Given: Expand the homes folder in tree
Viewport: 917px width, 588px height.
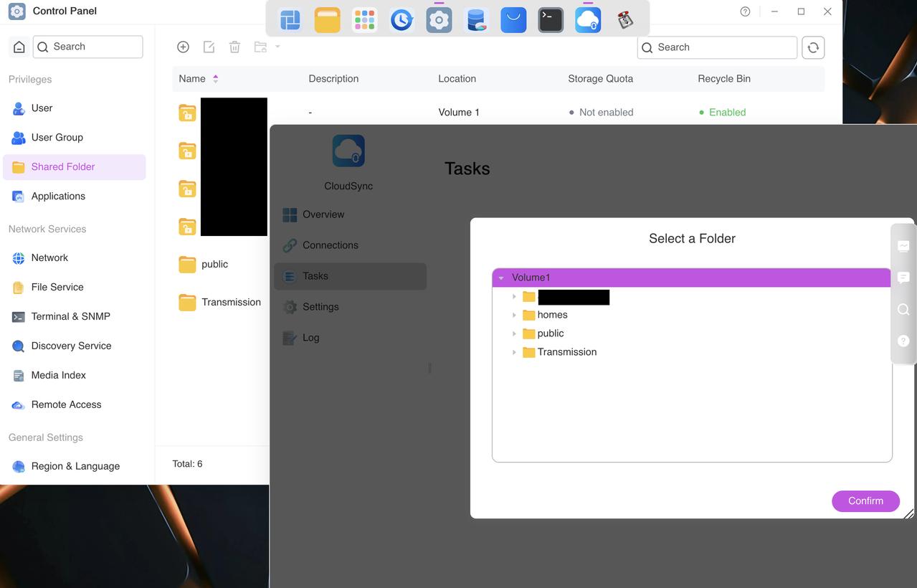Looking at the screenshot, I should pos(514,315).
